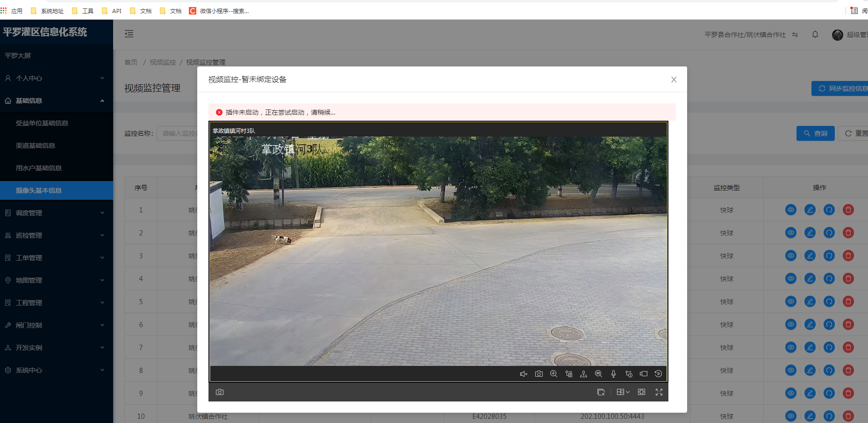868x423 pixels.
Task: Expand 工程管理 menu
Action: pos(57,303)
